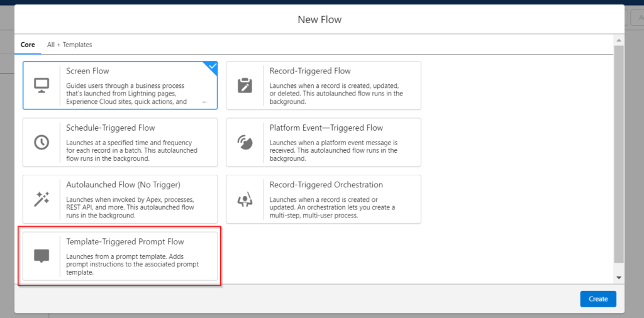Image resolution: width=644 pixels, height=318 pixels.
Task: Click the Platform Event satellite dish icon
Action: pyautogui.click(x=245, y=143)
